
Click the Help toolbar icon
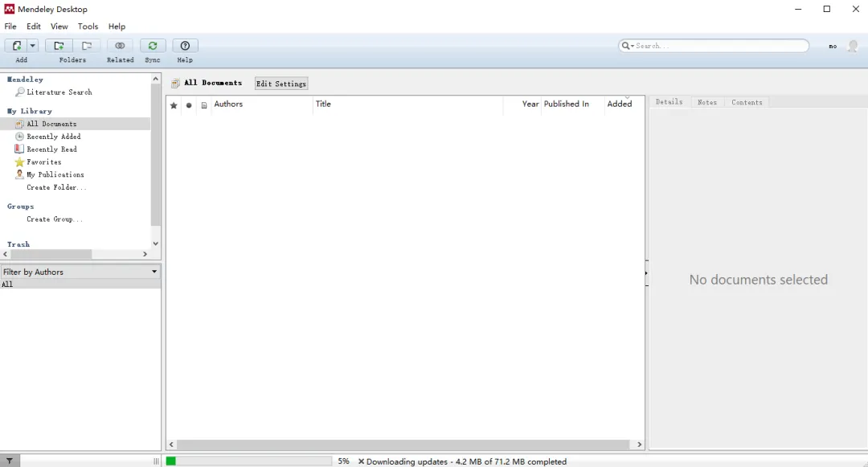click(186, 46)
